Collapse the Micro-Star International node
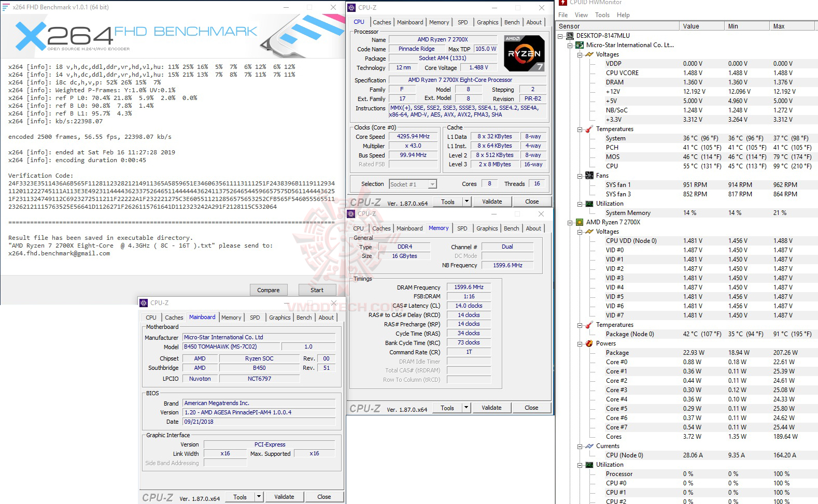Image resolution: width=818 pixels, height=504 pixels. (x=570, y=46)
